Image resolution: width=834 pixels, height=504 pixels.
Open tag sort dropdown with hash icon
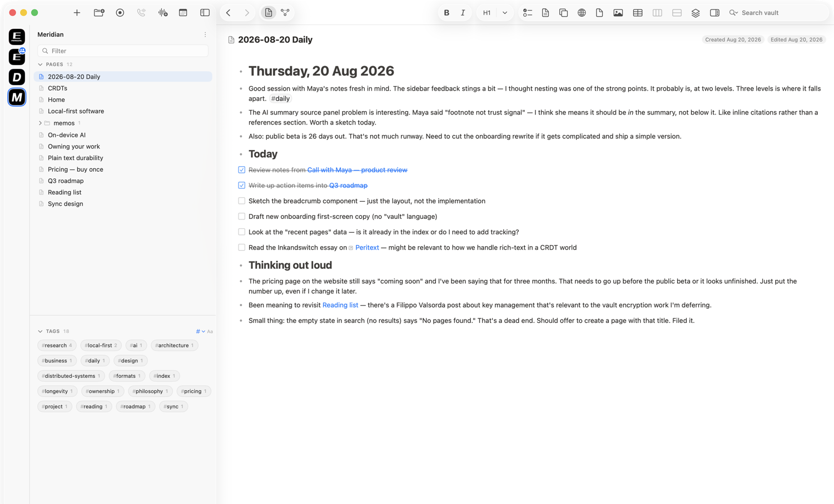coord(200,331)
